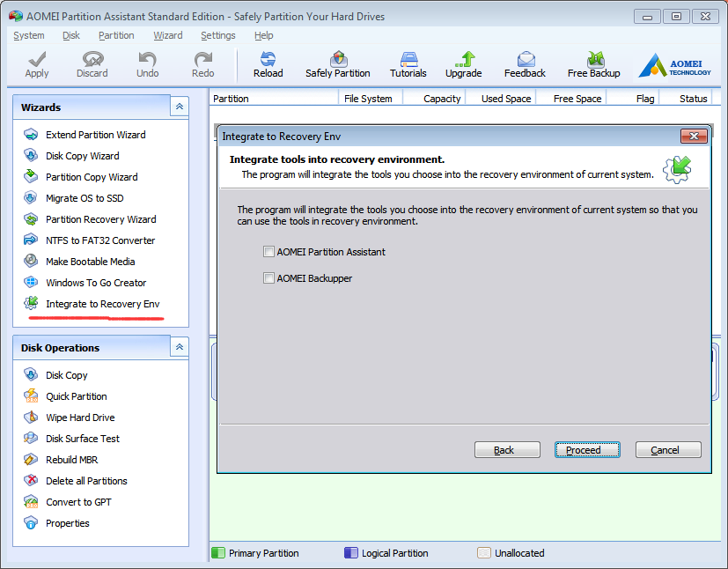Click the 'Delete all Partitions' label

(x=86, y=481)
